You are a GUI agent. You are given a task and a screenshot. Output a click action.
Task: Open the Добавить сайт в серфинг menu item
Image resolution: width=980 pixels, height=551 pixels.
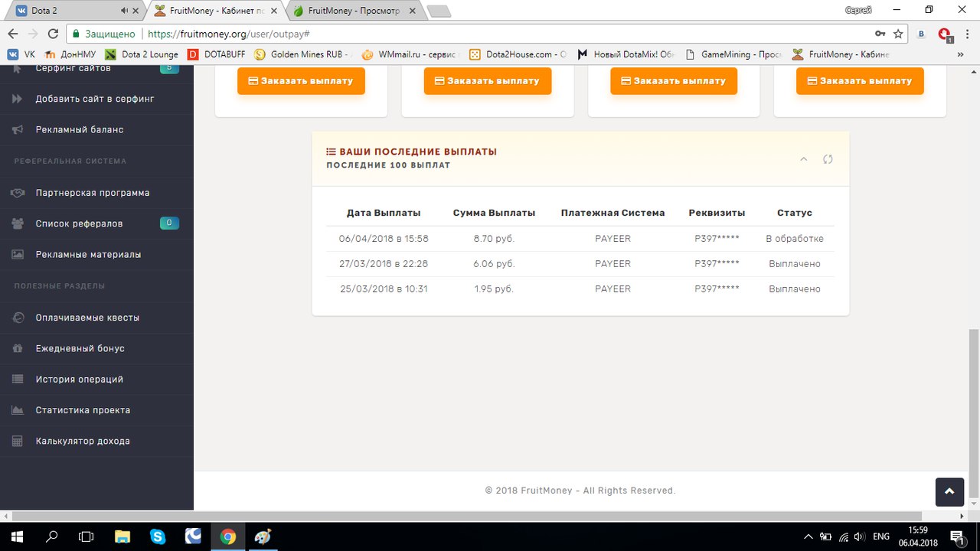[x=96, y=99]
